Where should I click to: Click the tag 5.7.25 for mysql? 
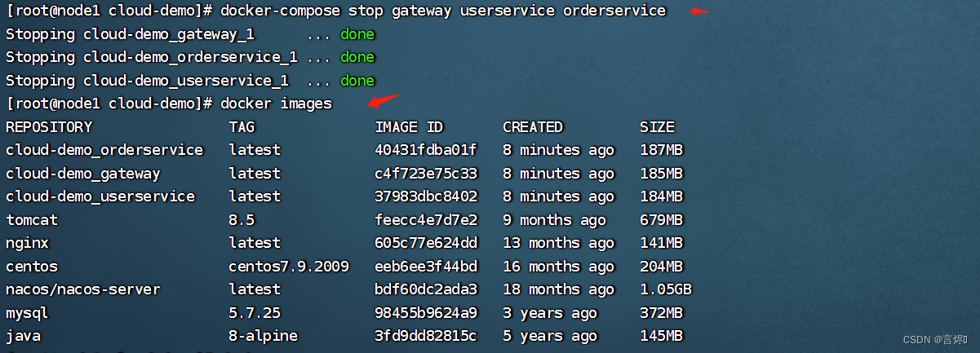pyautogui.click(x=255, y=313)
